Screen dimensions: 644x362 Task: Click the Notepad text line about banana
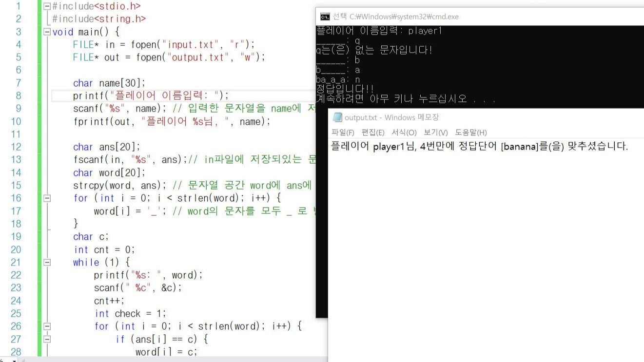tap(480, 146)
